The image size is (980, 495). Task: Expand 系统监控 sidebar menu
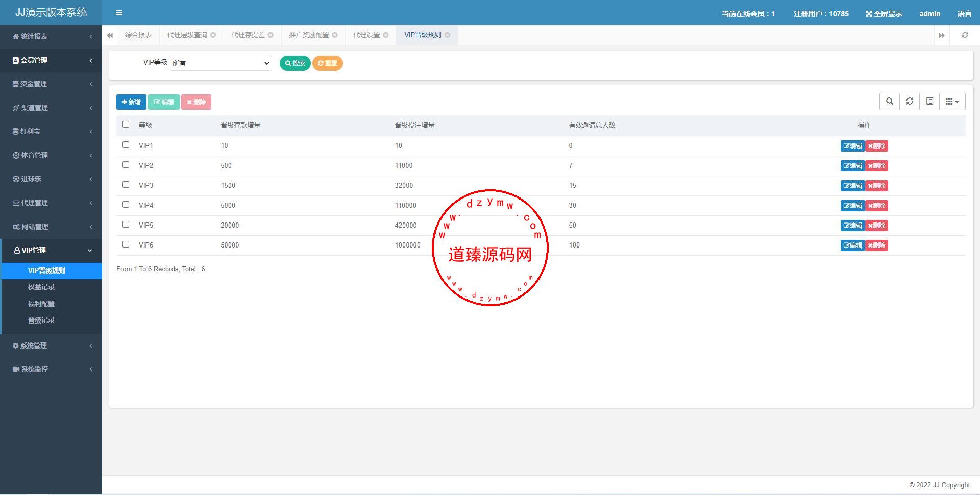pos(51,369)
